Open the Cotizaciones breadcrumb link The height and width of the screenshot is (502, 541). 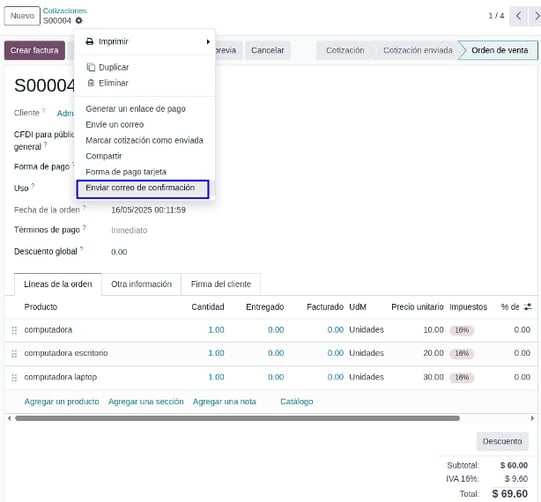(65, 11)
